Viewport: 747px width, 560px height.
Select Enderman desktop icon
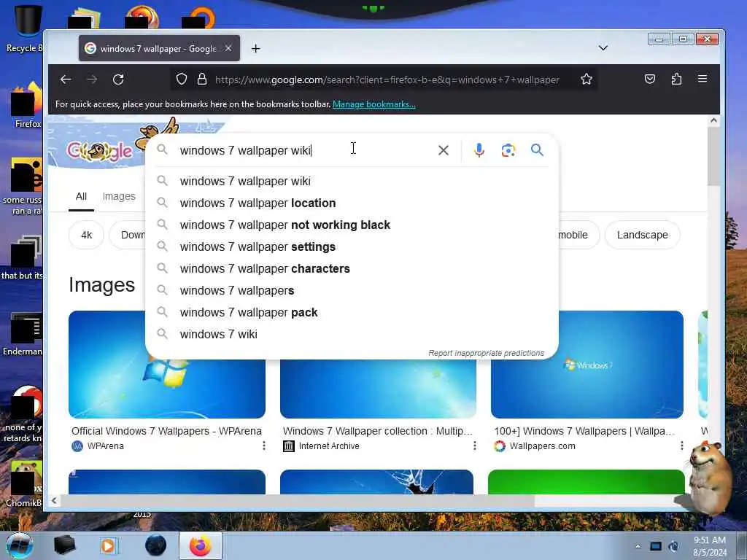pyautogui.click(x=23, y=334)
